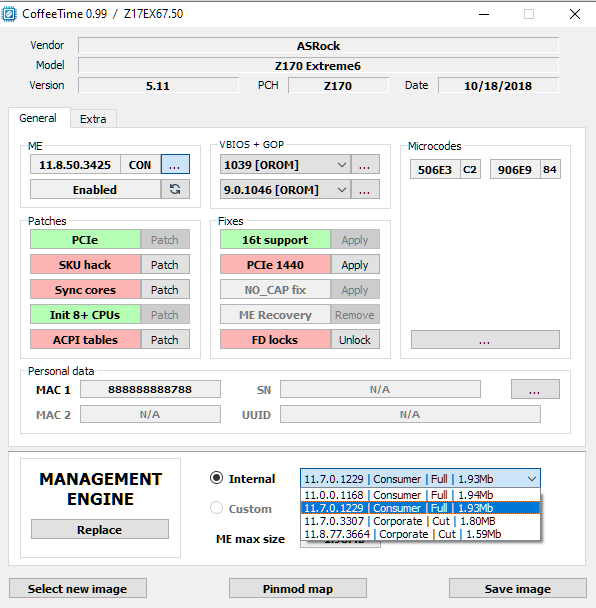Click Patch button for ACPI tables
The height and width of the screenshot is (608, 596).
pyautogui.click(x=165, y=339)
